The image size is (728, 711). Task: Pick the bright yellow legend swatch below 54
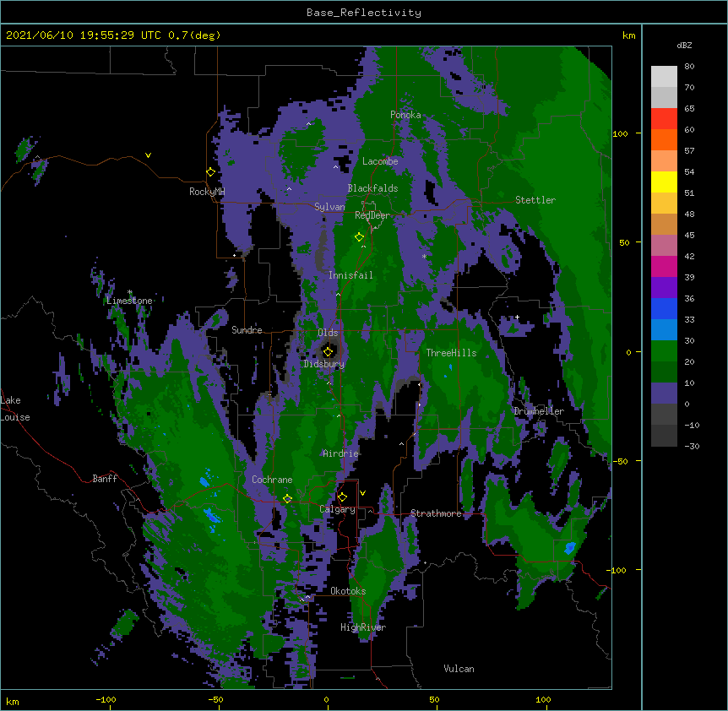coord(664,182)
